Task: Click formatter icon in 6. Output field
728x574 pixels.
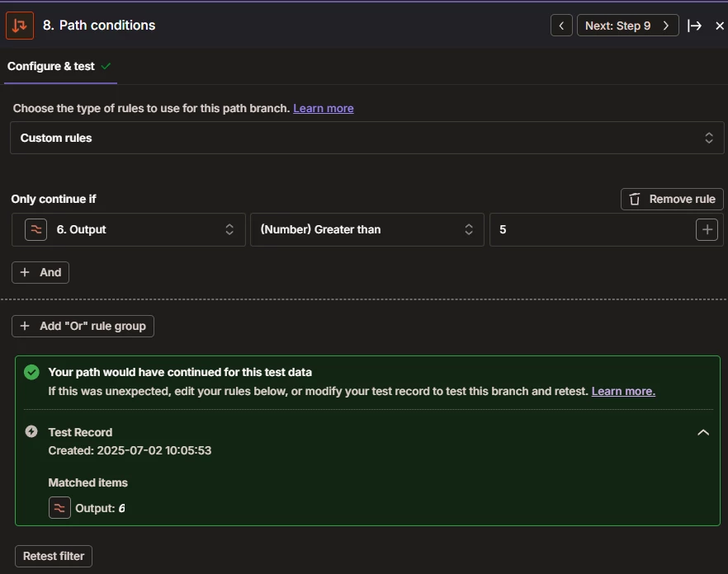Action: [x=35, y=230]
